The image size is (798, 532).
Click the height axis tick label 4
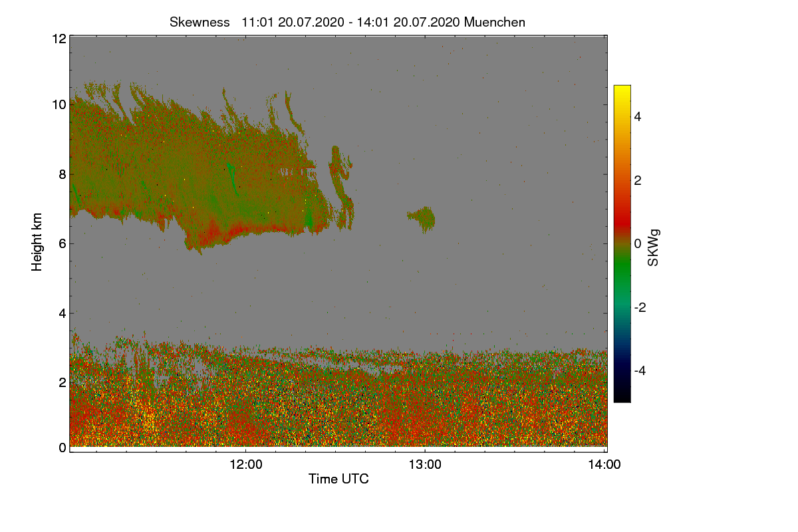pos(62,313)
